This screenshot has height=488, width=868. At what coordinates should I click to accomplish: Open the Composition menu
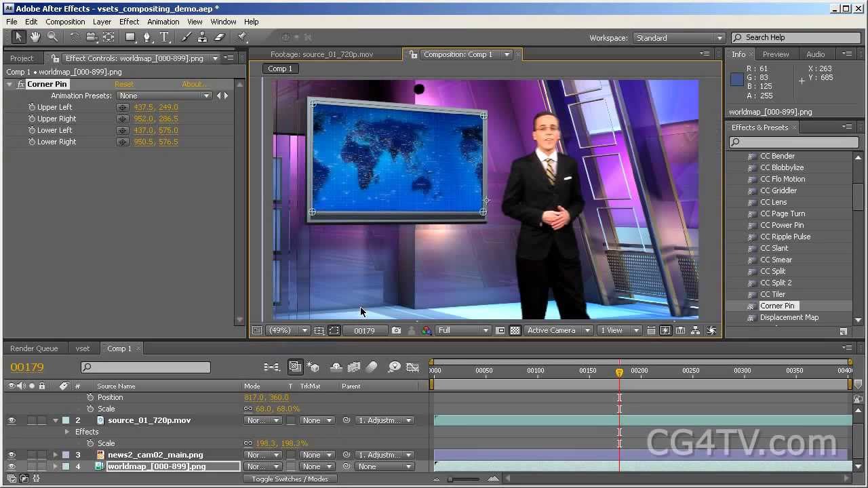(x=65, y=22)
